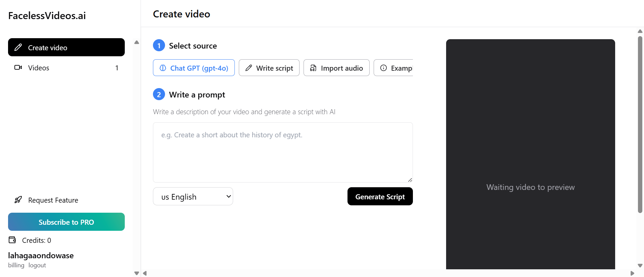Focus the video prompt text area
This screenshot has height=277, width=644.
pos(283,152)
